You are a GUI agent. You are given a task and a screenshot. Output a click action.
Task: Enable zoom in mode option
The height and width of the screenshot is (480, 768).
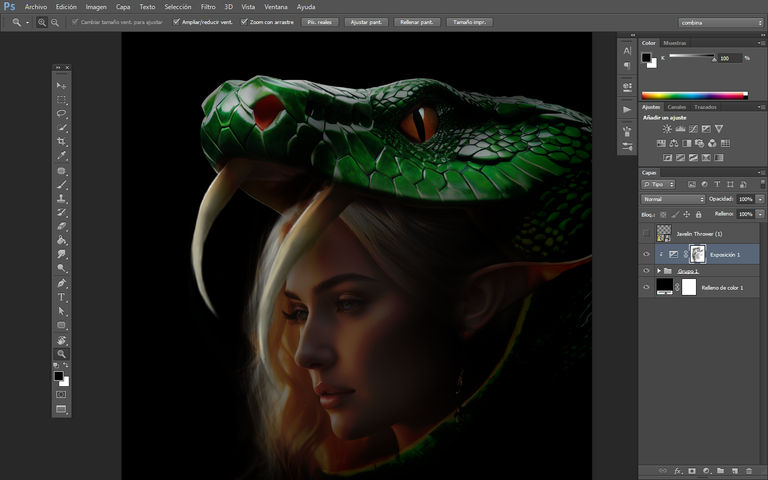tap(42, 22)
